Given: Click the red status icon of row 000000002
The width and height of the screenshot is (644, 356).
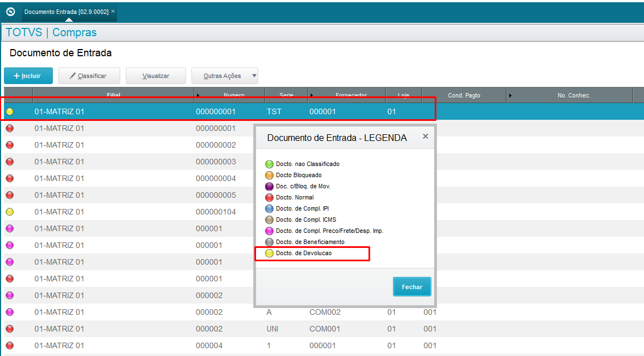Looking at the screenshot, I should click(x=10, y=145).
